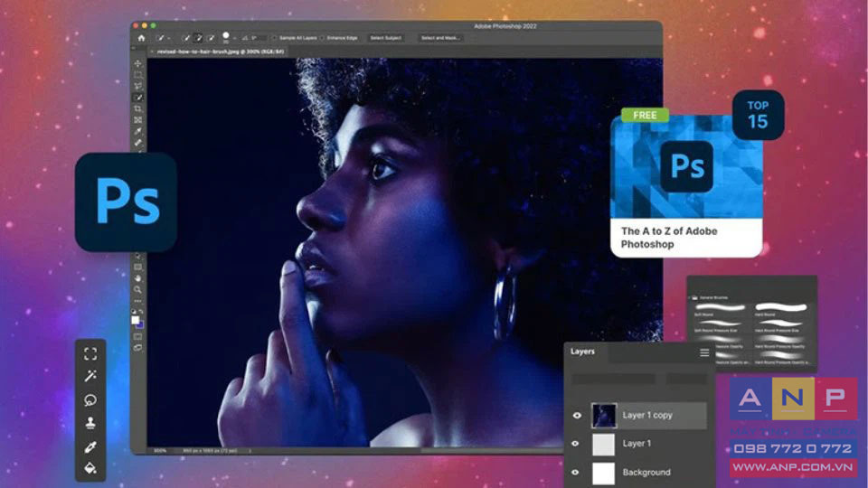Collapse the tools panel double-arrow

coord(134,49)
